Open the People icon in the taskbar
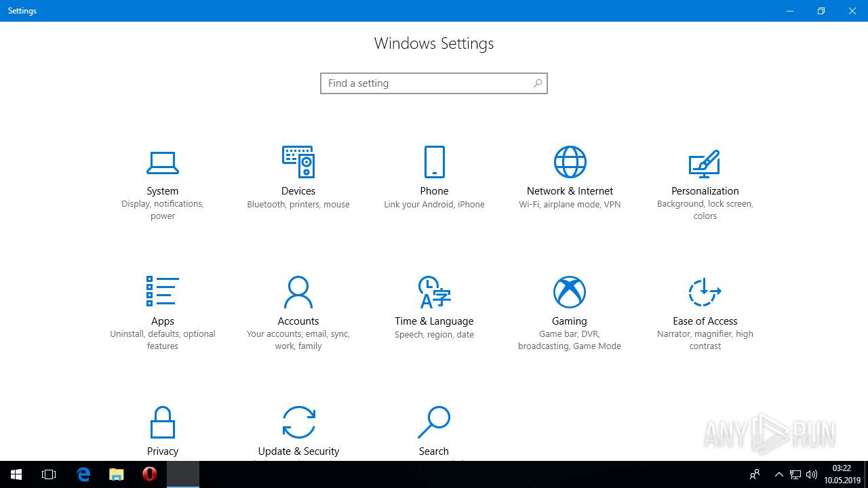 [x=754, y=474]
